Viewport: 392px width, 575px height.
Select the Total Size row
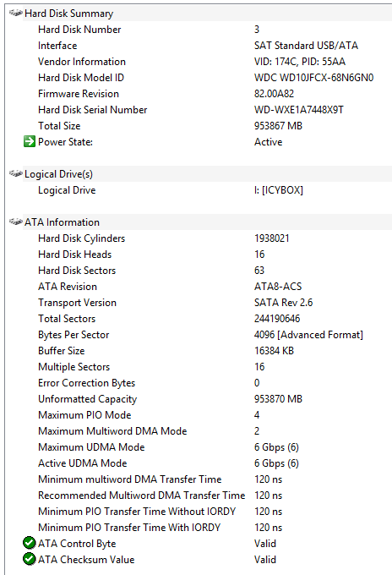pos(207,126)
